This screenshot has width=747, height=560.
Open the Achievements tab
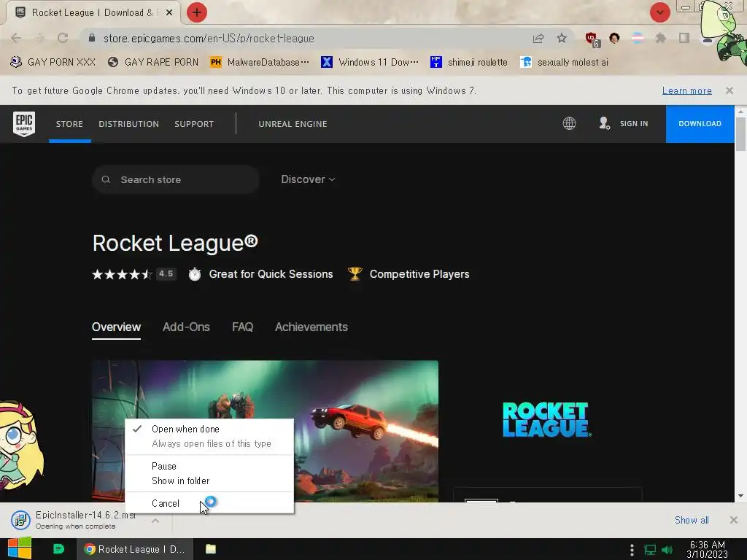click(x=311, y=327)
